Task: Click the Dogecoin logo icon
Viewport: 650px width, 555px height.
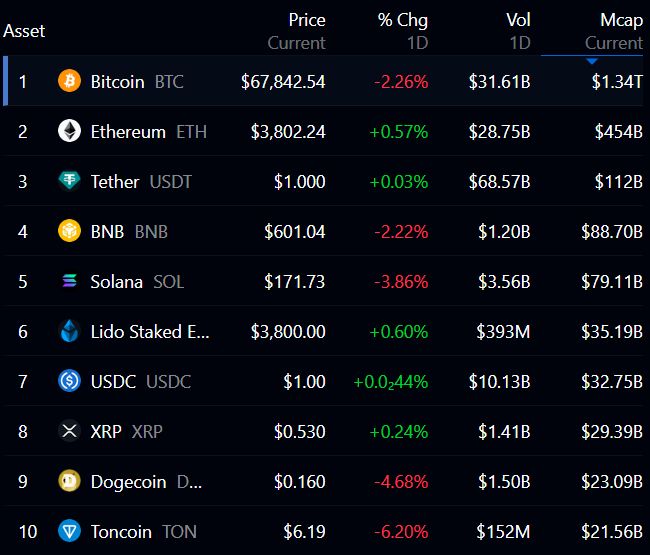Action: click(x=69, y=481)
